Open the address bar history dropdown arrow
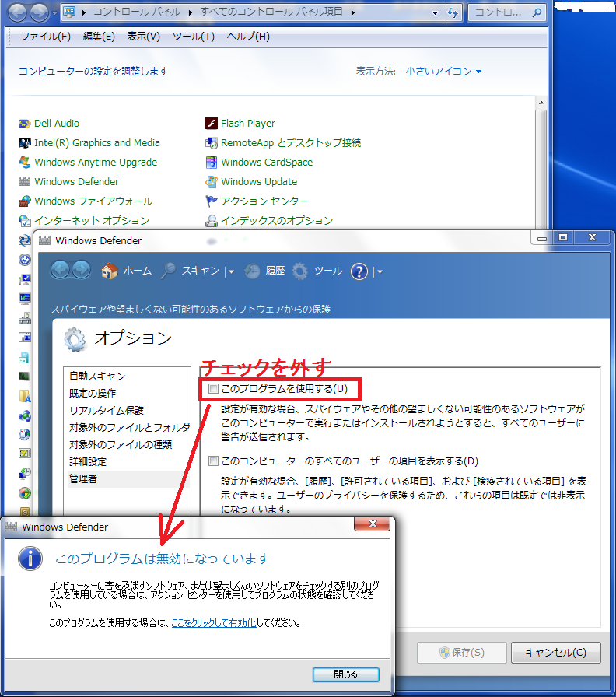The height and width of the screenshot is (697, 616). click(435, 13)
